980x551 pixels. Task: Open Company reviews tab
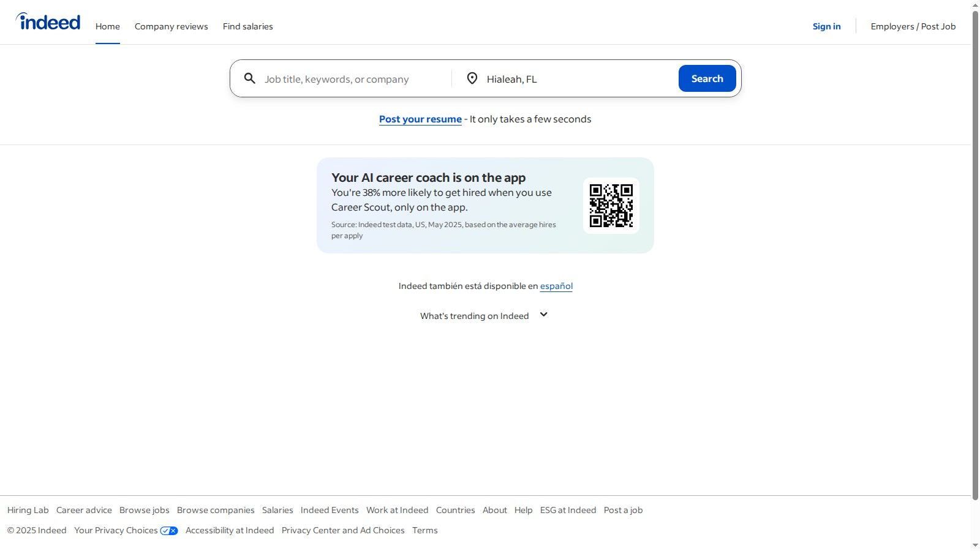click(171, 26)
